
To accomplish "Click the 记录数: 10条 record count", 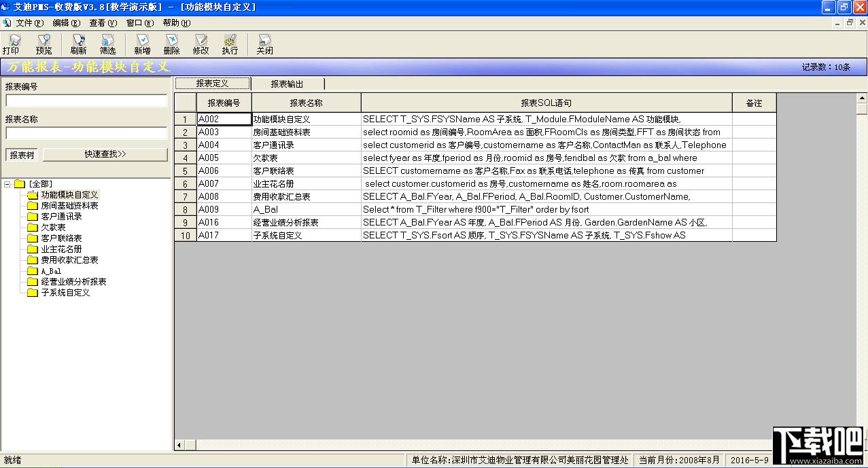I will [x=826, y=67].
